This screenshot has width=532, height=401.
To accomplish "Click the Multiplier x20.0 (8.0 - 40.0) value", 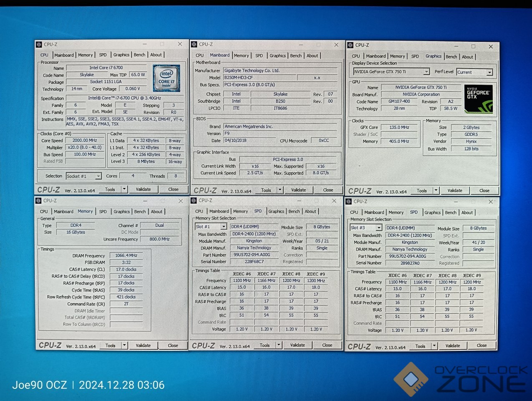I will [85, 147].
